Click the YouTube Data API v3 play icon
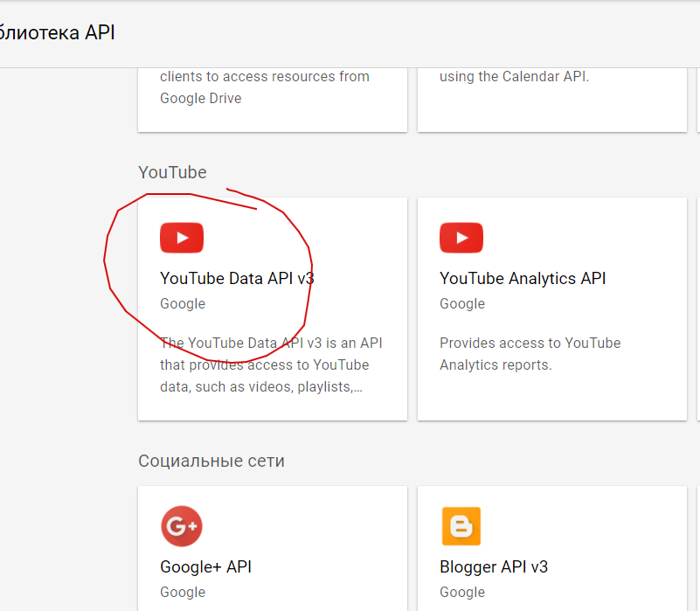 click(182, 238)
